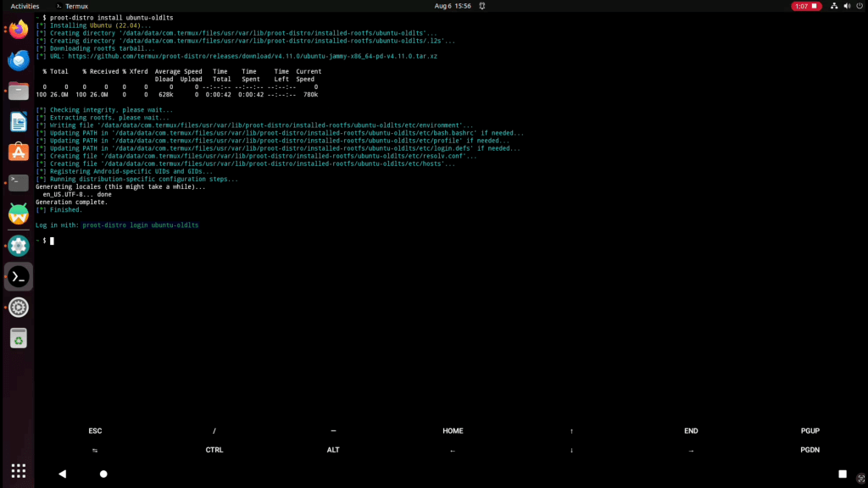The width and height of the screenshot is (868, 488).
Task: Click the Activities menu item
Action: [25, 6]
